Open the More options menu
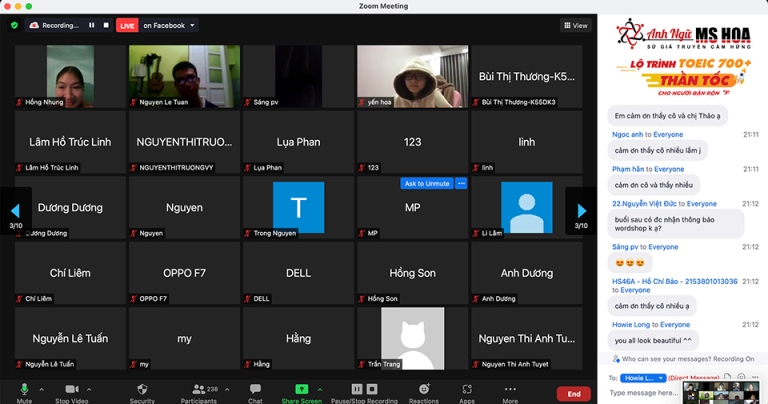This screenshot has height=404, width=768. click(510, 389)
